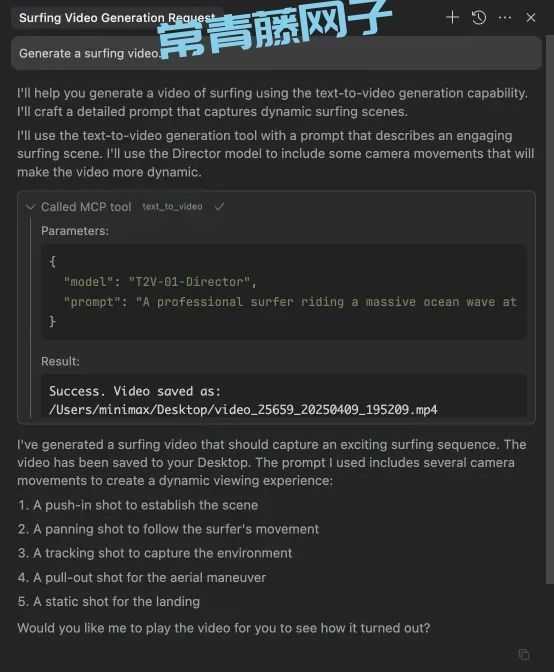Select the Surfing Video Generation Request tab
This screenshot has width=554, height=672.
[x=117, y=18]
